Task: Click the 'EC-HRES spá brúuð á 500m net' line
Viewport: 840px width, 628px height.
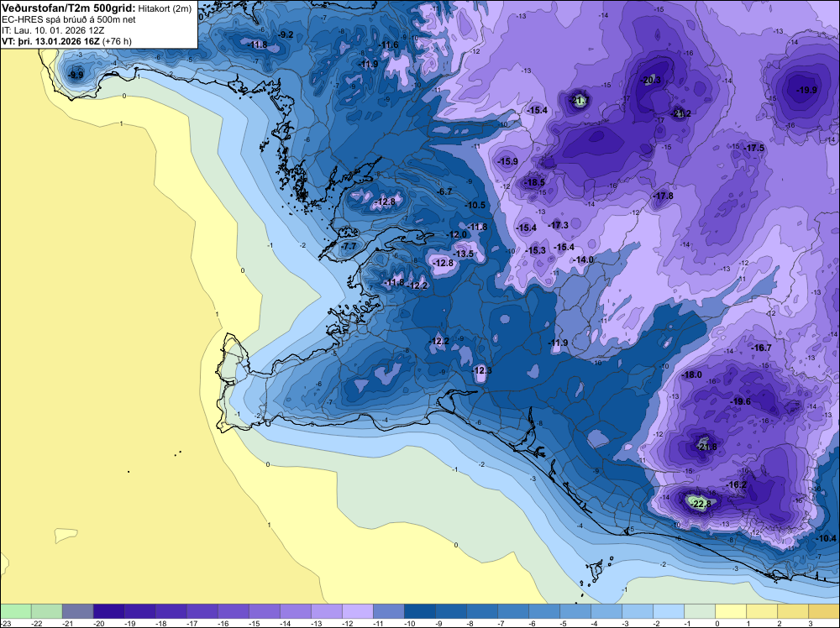Action: (x=69, y=20)
